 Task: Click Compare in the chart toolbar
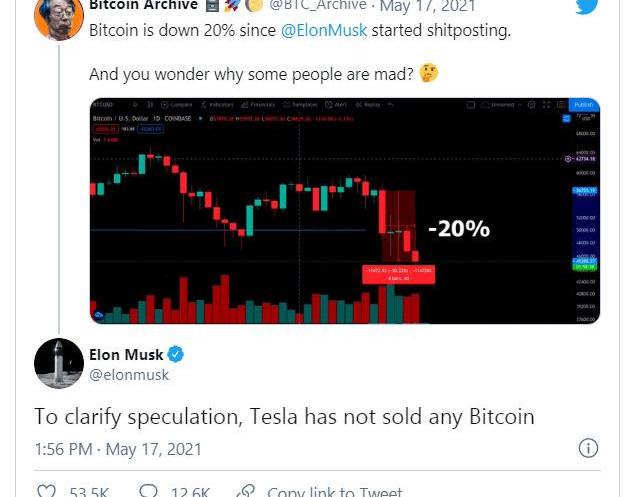[x=179, y=104]
